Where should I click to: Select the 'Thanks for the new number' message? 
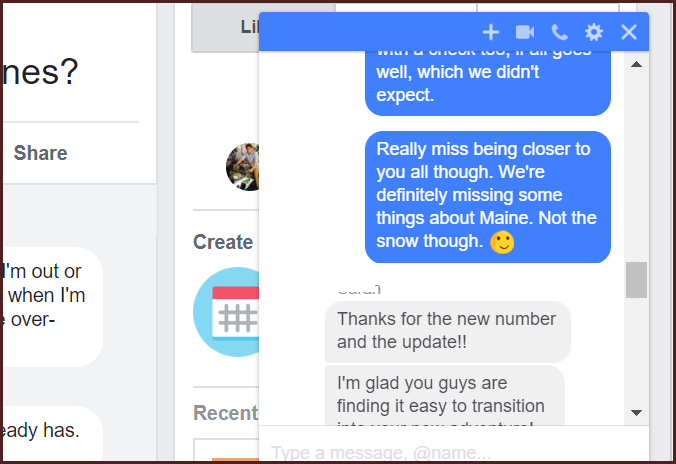(x=448, y=331)
